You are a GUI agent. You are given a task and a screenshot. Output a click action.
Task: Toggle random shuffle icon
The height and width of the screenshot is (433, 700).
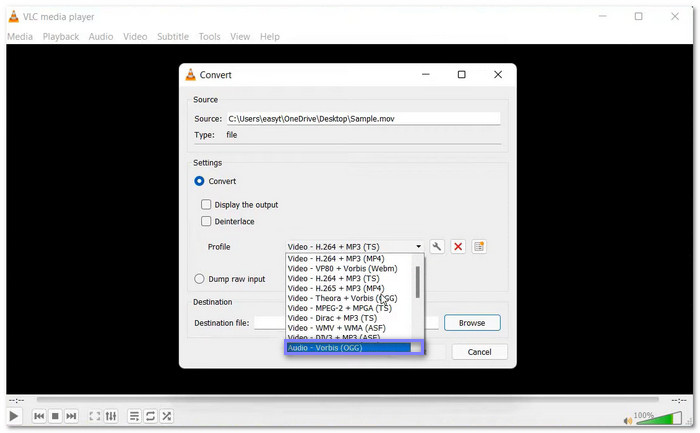167,416
